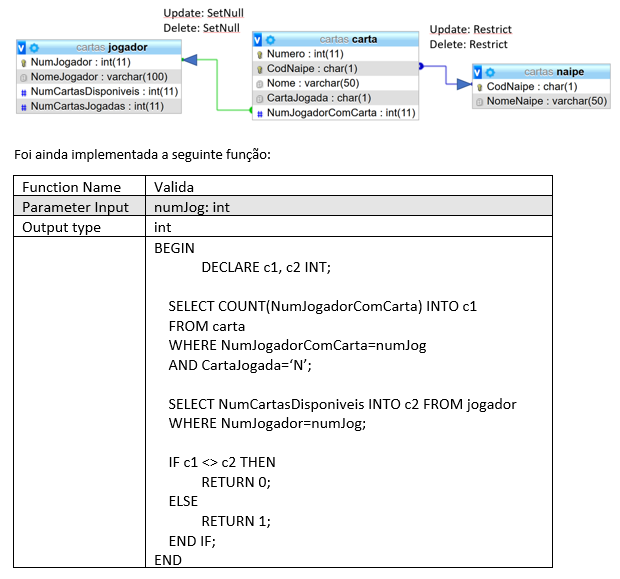Click the 'SELECT NumCartasDisponiveis INTO c2' line
The image size is (620, 579).
pos(342,404)
